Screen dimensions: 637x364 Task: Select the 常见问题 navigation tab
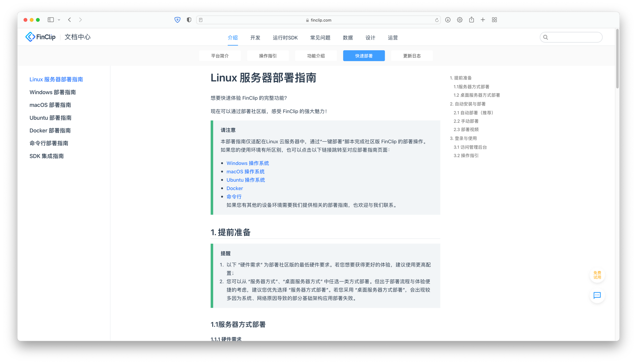(320, 38)
